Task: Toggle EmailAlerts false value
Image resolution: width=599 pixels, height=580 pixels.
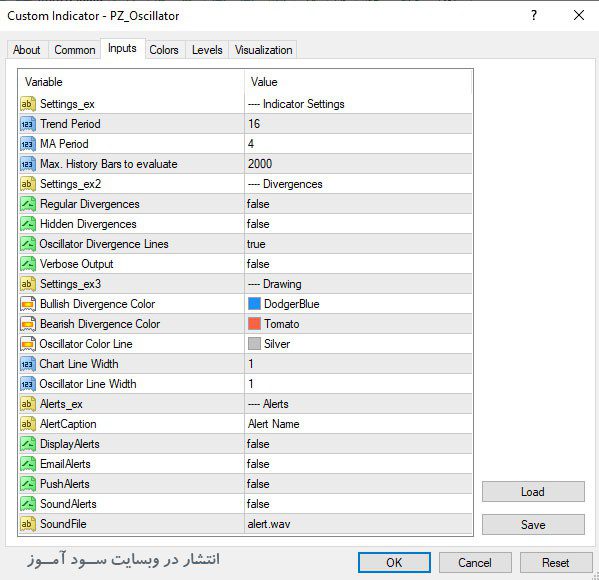Action: click(x=358, y=464)
